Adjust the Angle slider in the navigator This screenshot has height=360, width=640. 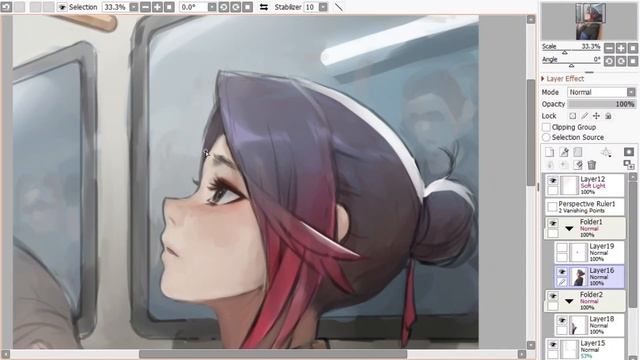pyautogui.click(x=571, y=65)
